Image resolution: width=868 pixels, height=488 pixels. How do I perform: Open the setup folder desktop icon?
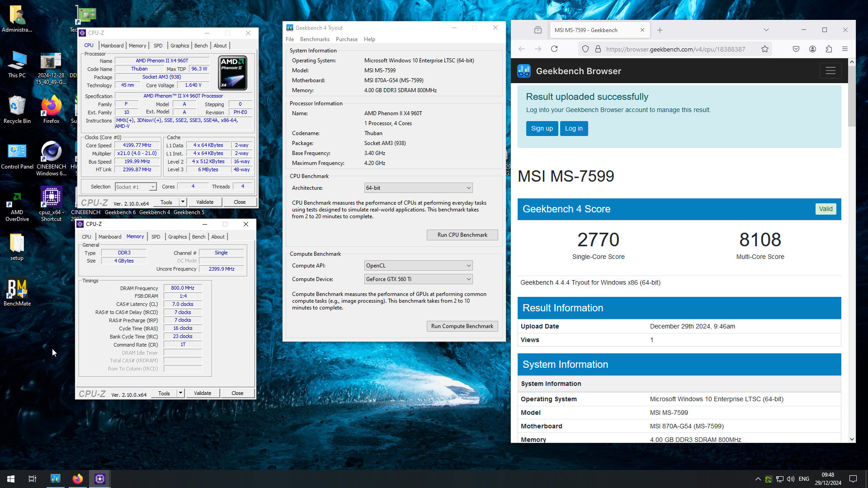(x=17, y=247)
